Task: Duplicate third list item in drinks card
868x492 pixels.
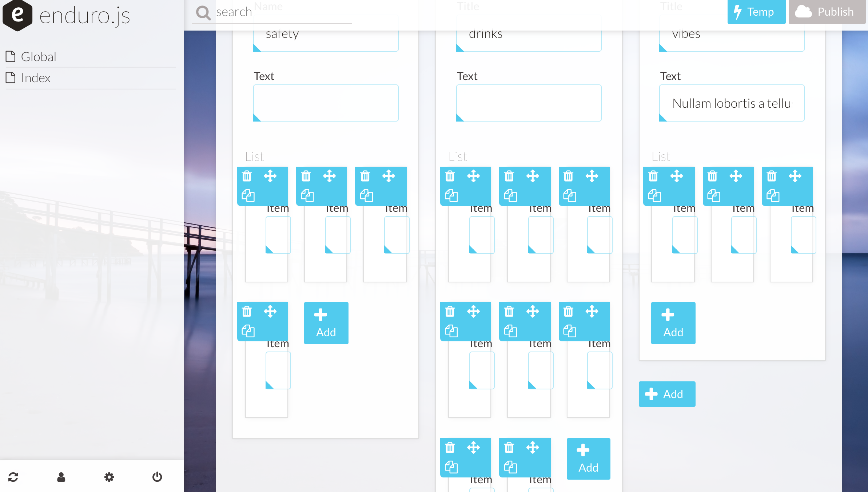Action: [x=570, y=196]
